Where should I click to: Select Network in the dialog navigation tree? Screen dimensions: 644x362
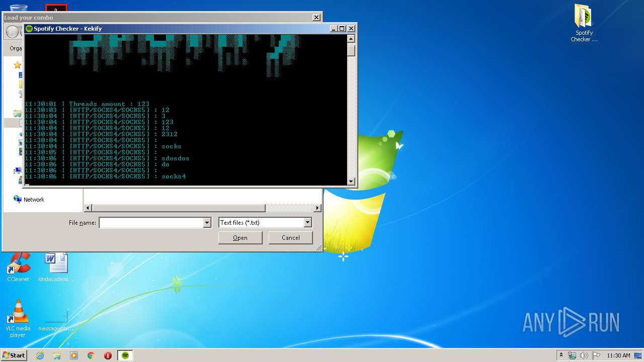click(34, 200)
